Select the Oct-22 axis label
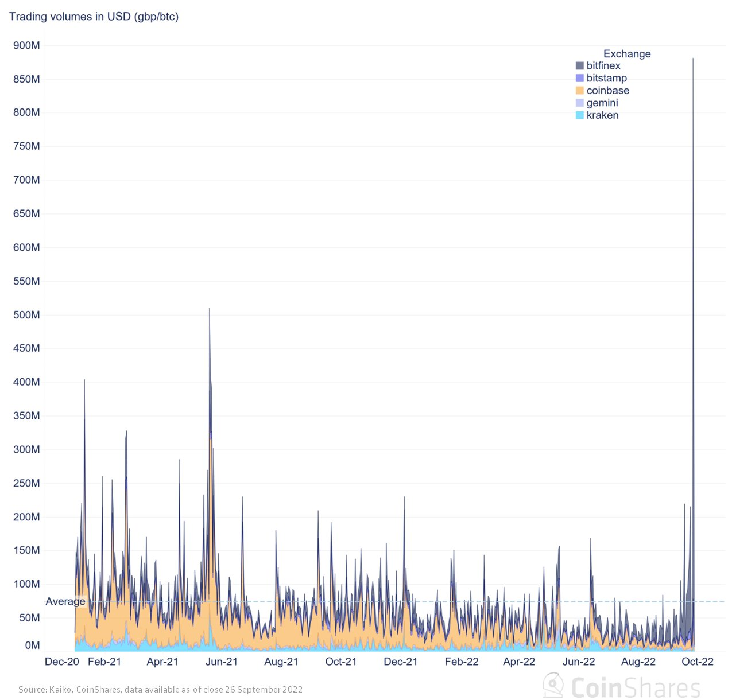Viewport: 732px width, 700px height. 698,662
